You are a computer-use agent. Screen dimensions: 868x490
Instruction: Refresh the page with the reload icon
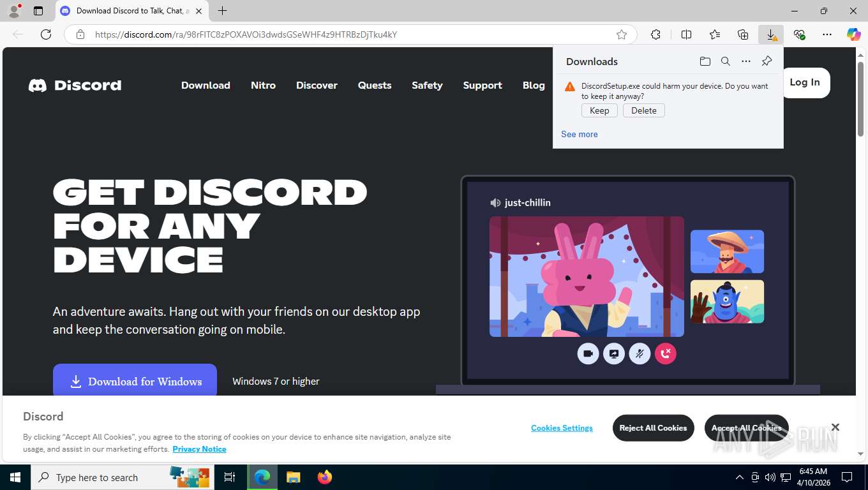coord(46,34)
